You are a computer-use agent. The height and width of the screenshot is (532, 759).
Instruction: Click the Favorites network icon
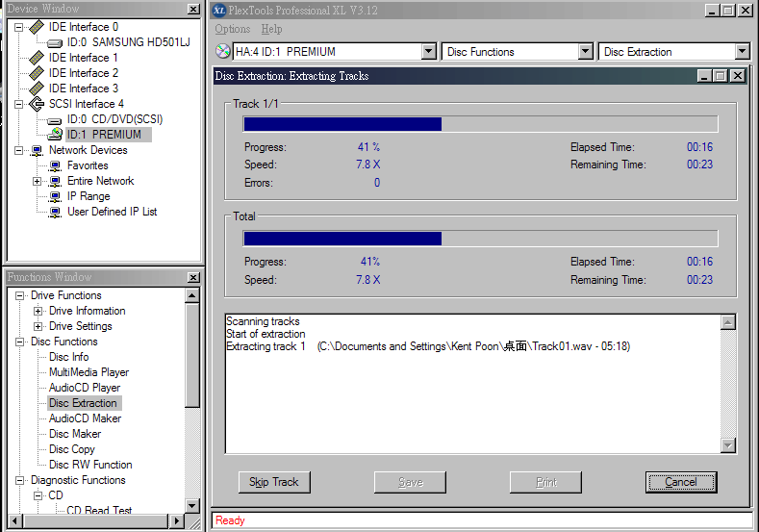(55, 165)
